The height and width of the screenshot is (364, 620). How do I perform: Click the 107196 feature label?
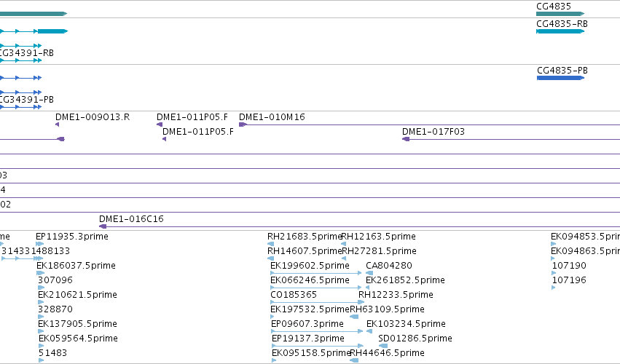pyautogui.click(x=569, y=280)
